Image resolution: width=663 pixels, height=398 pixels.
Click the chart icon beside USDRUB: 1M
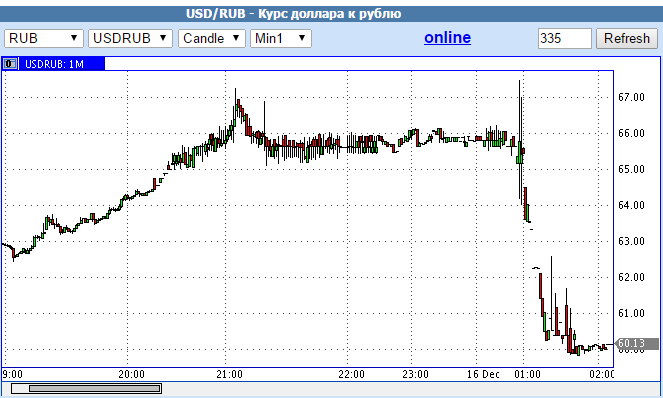pyautogui.click(x=10, y=64)
